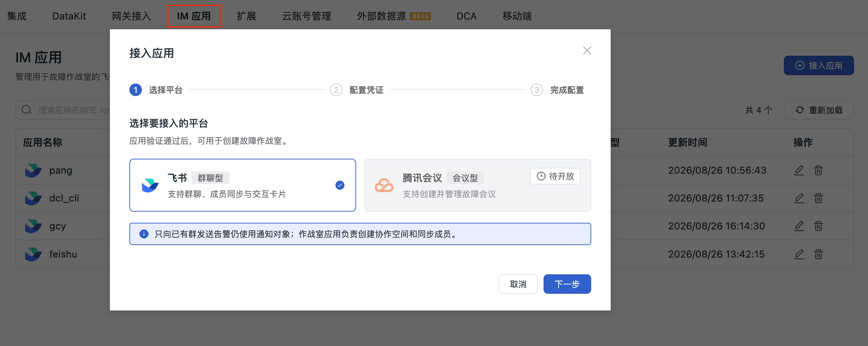This screenshot has width=868, height=346.
Task: Click step 1 选择平台
Action: pyautogui.click(x=156, y=90)
